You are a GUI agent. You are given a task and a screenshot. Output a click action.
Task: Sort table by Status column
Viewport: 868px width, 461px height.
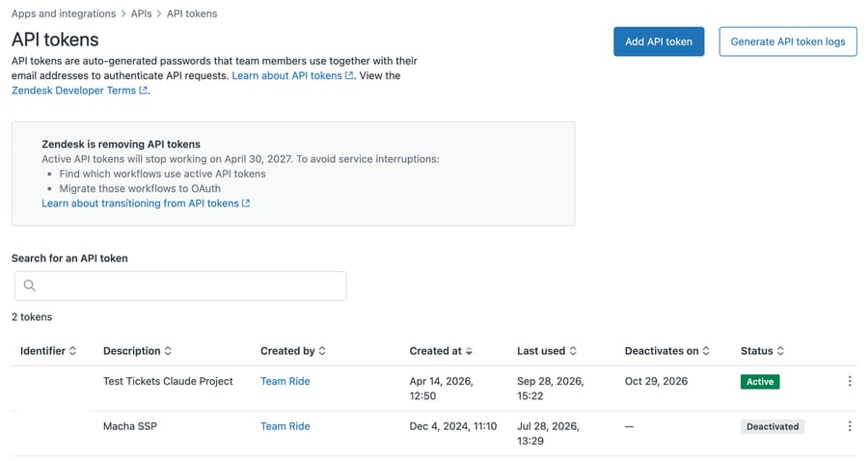762,351
